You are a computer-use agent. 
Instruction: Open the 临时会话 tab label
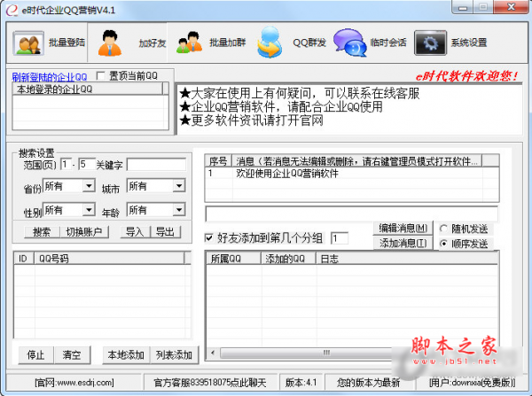pyautogui.click(x=388, y=43)
